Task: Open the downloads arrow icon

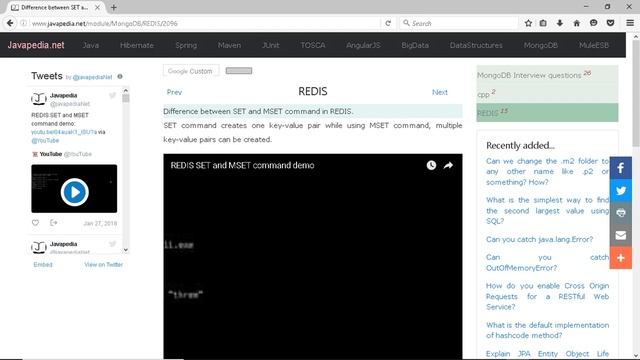Action: tap(560, 23)
